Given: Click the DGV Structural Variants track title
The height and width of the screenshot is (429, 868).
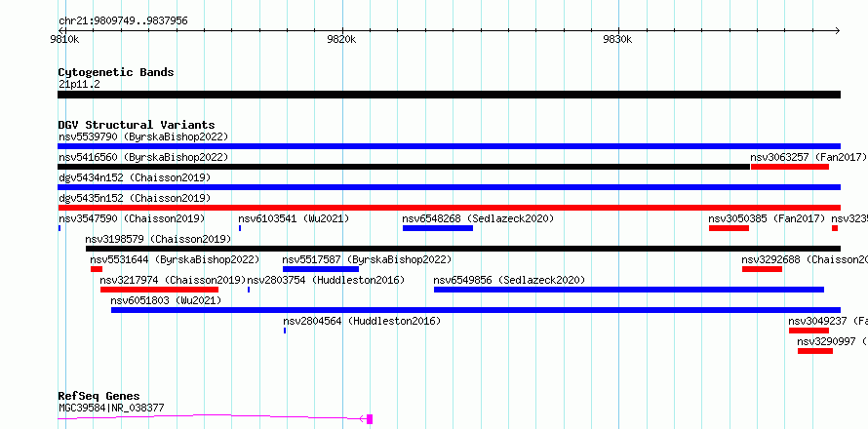Looking at the screenshot, I should [x=137, y=125].
